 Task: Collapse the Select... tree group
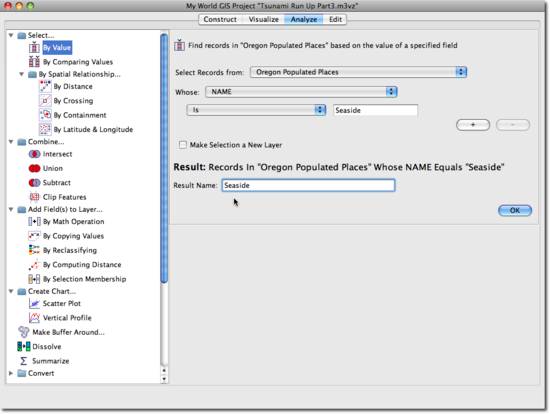click(x=11, y=35)
